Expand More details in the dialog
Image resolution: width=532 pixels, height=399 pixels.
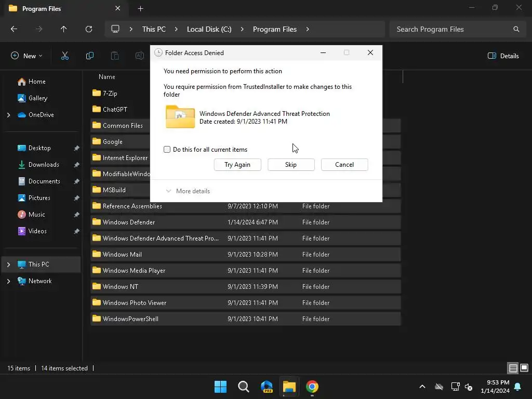pos(188,191)
